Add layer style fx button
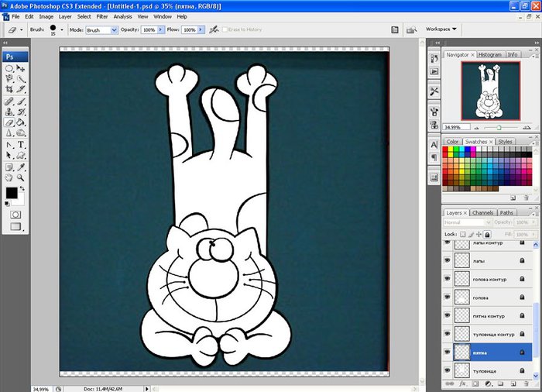 (x=462, y=383)
